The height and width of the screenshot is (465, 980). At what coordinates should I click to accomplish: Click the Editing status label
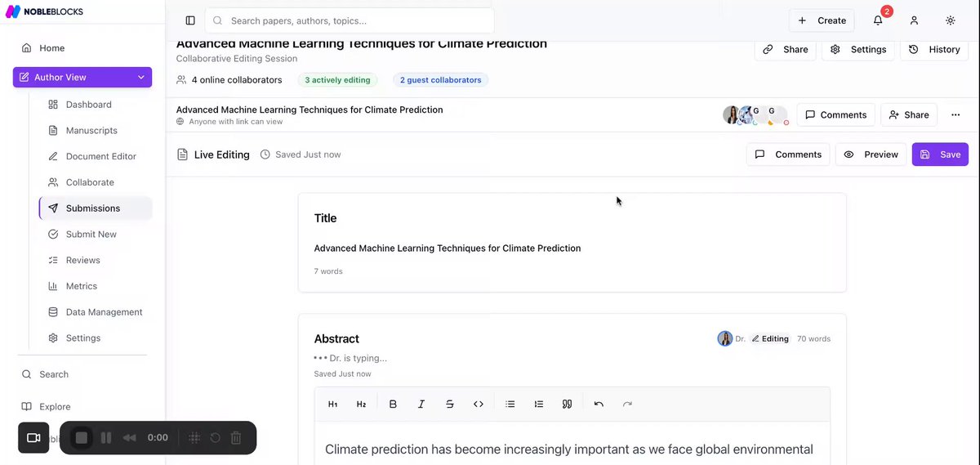coord(770,339)
